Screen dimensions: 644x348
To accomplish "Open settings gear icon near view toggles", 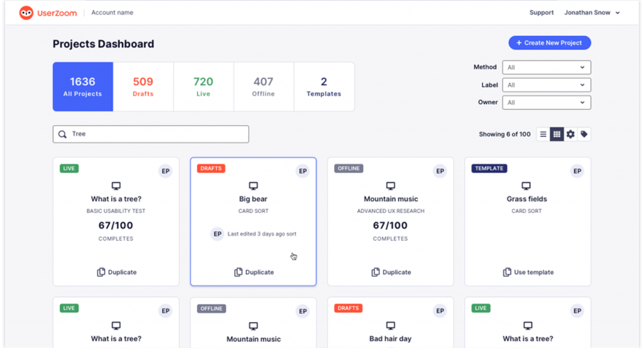I will (x=570, y=134).
